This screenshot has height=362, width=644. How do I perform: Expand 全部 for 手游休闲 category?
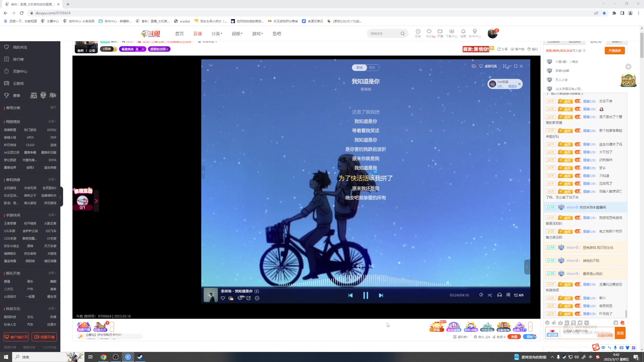click(52, 215)
